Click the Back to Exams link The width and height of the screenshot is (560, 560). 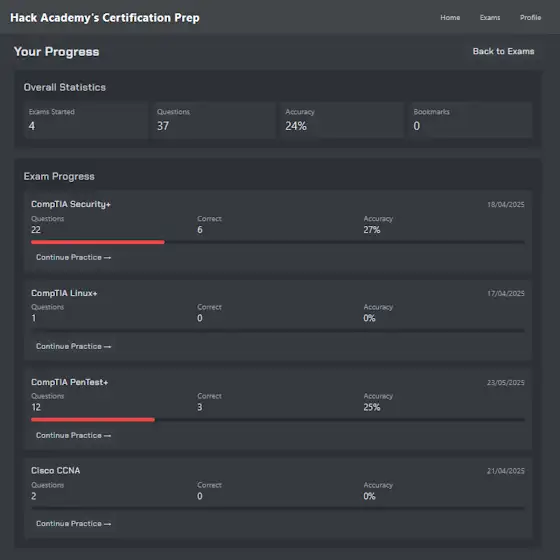[x=503, y=51]
